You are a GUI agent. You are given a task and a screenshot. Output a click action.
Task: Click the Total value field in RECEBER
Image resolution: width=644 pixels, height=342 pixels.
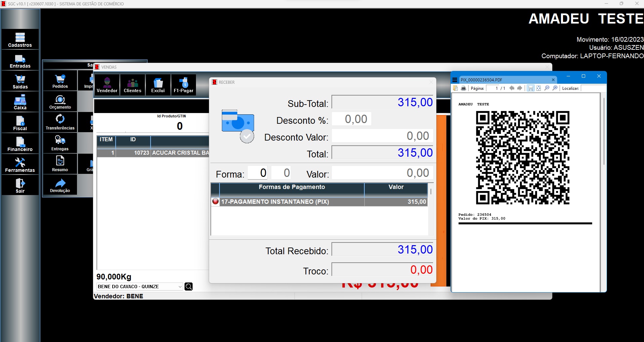coord(383,153)
